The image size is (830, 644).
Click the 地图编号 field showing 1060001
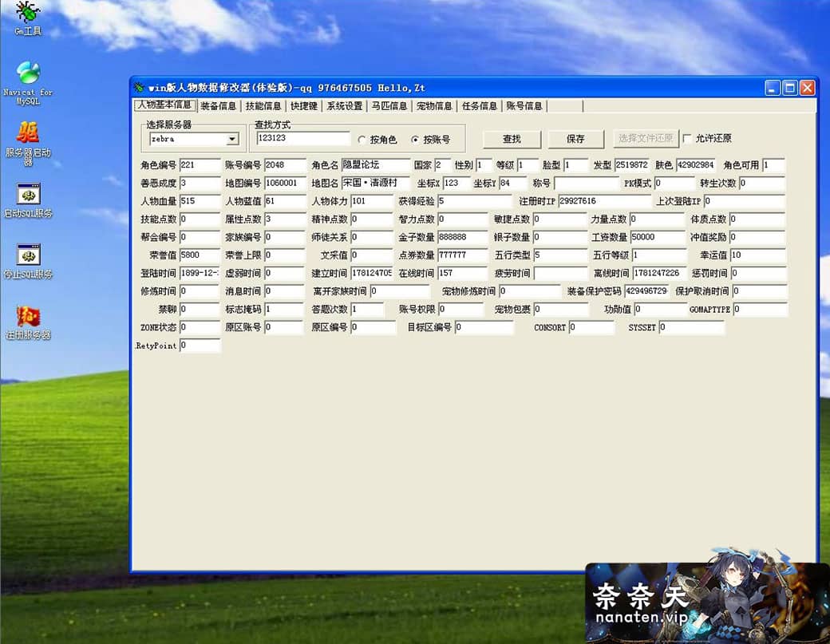tap(285, 183)
